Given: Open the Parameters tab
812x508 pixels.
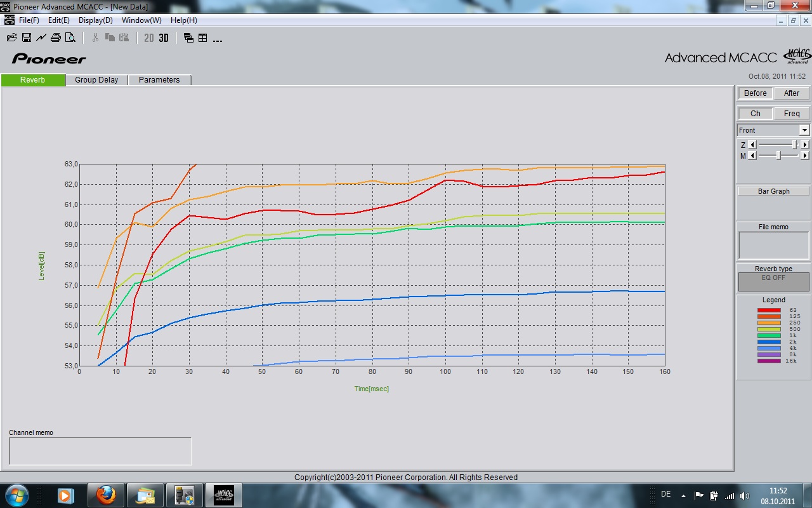Looking at the screenshot, I should (159, 80).
